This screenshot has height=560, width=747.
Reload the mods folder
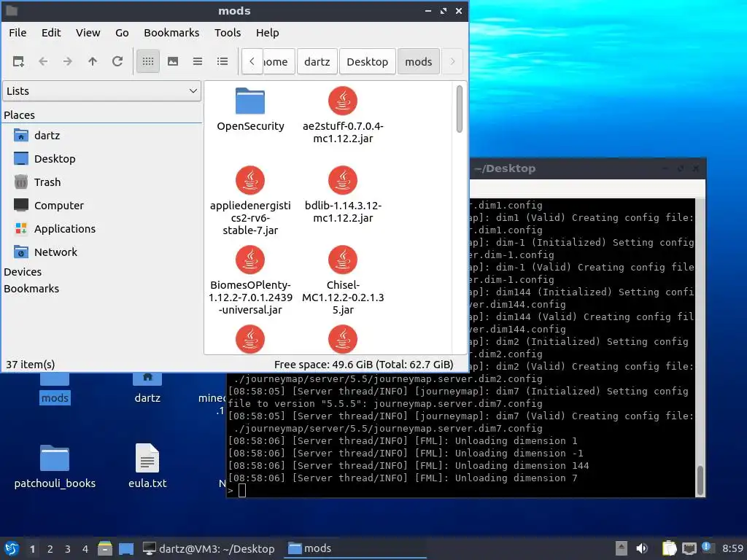[117, 61]
